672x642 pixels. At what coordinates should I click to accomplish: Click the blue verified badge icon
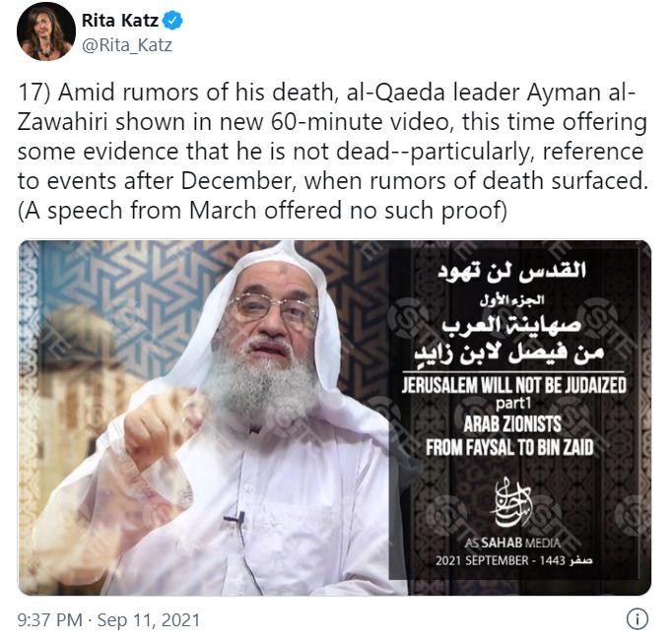pos(173,21)
